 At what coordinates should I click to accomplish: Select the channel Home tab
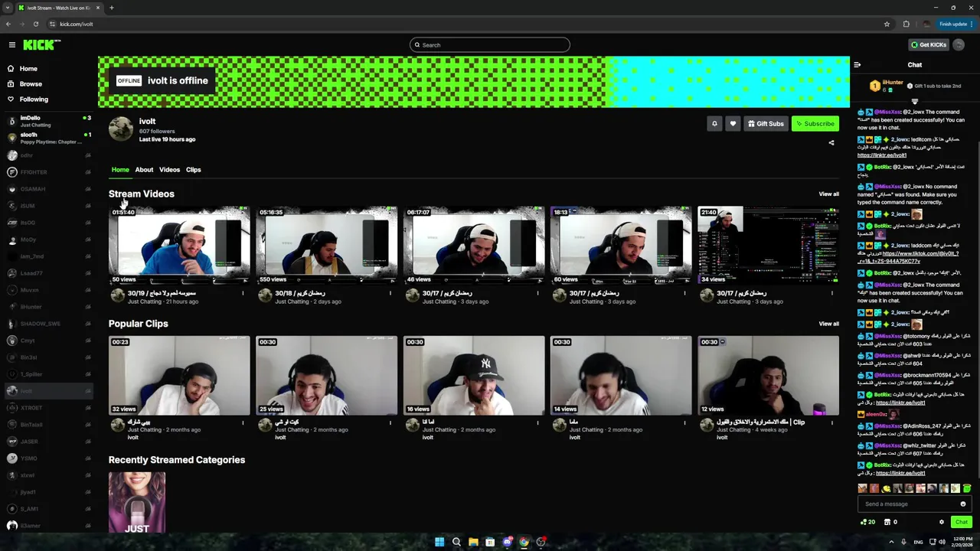click(120, 170)
